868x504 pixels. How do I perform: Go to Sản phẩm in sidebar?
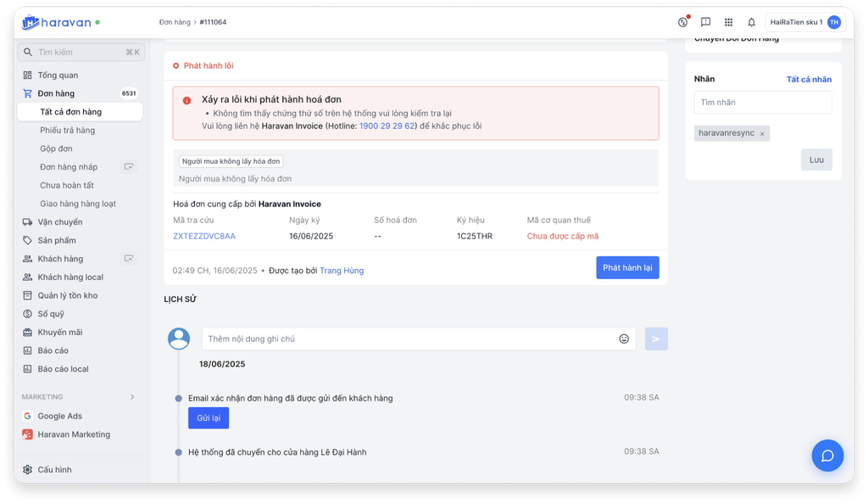(x=57, y=240)
